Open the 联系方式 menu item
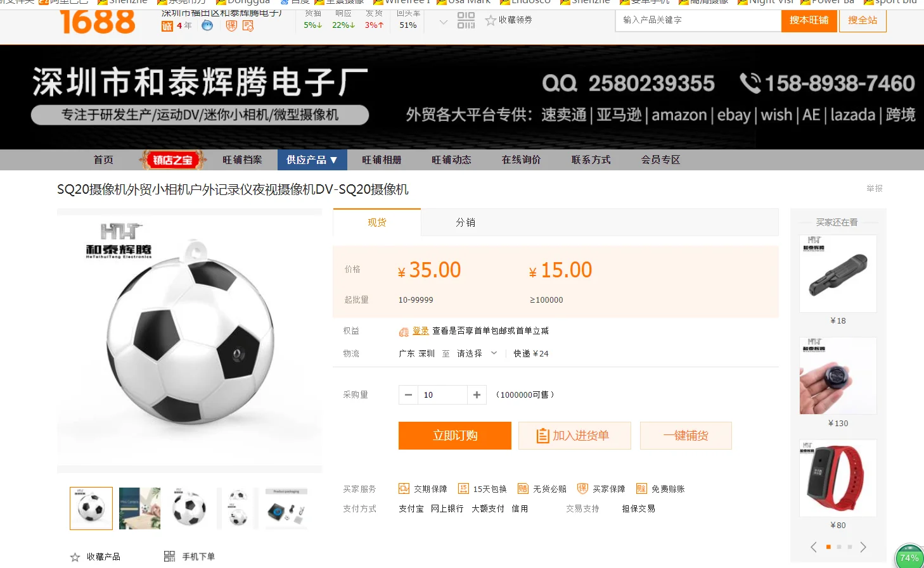The width and height of the screenshot is (924, 568). [x=591, y=160]
